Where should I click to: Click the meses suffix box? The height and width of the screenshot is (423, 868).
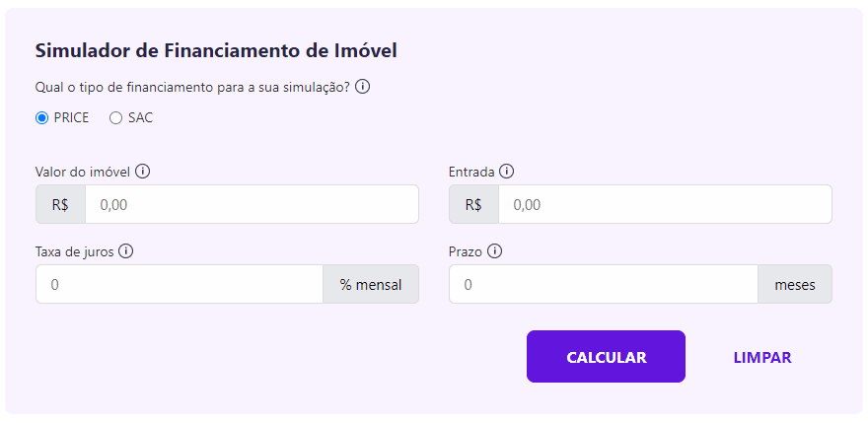(x=795, y=284)
